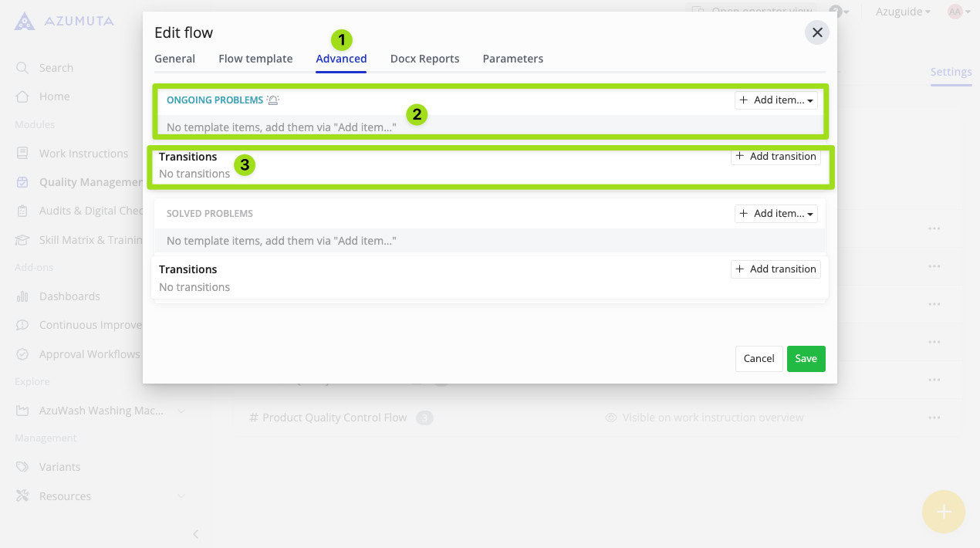Add a transition for ONGOING PROBLEMS

click(776, 156)
